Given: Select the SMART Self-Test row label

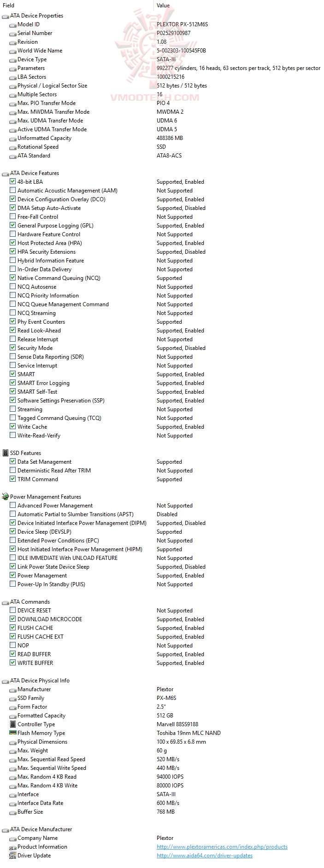Looking at the screenshot, I should pyautogui.click(x=37, y=392).
